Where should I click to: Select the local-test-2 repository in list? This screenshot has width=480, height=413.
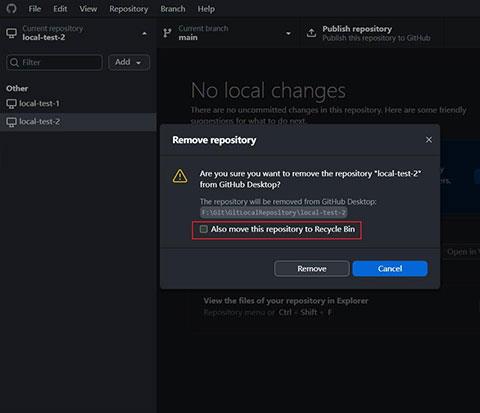point(78,122)
